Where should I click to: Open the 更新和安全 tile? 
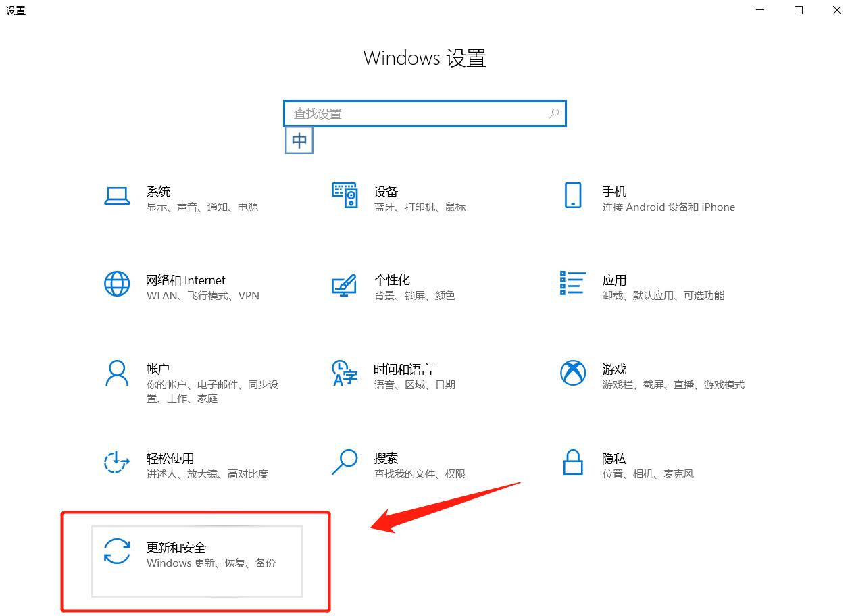197,561
